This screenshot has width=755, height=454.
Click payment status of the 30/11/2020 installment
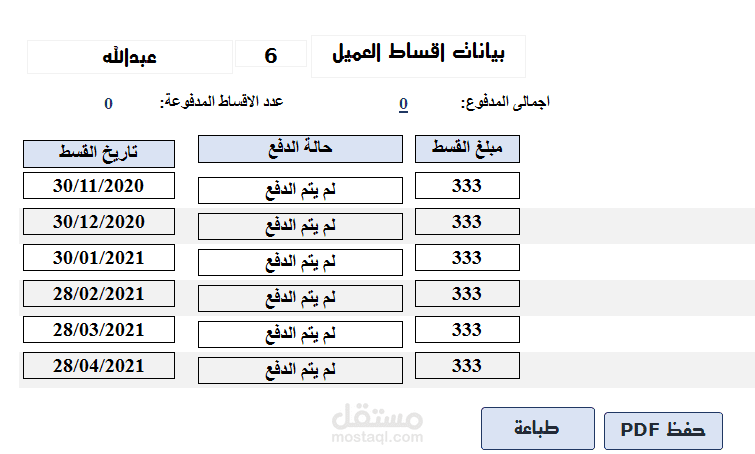pyautogui.click(x=300, y=190)
